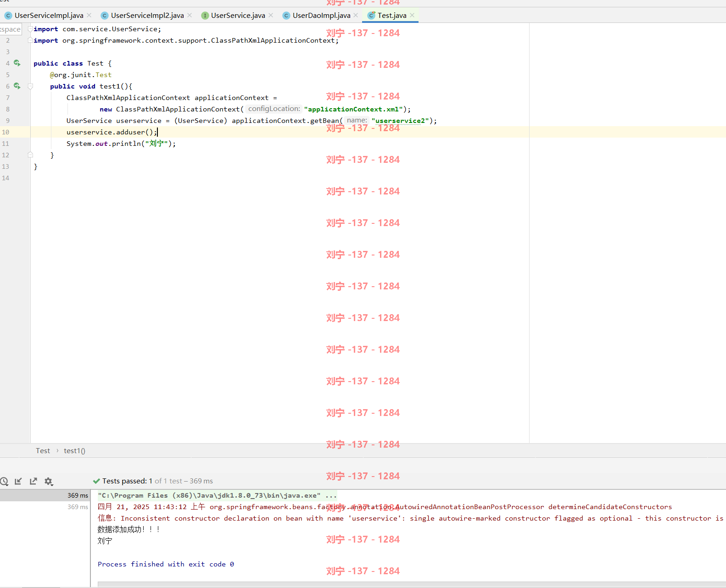Open the UserService.java tab

(x=238, y=15)
